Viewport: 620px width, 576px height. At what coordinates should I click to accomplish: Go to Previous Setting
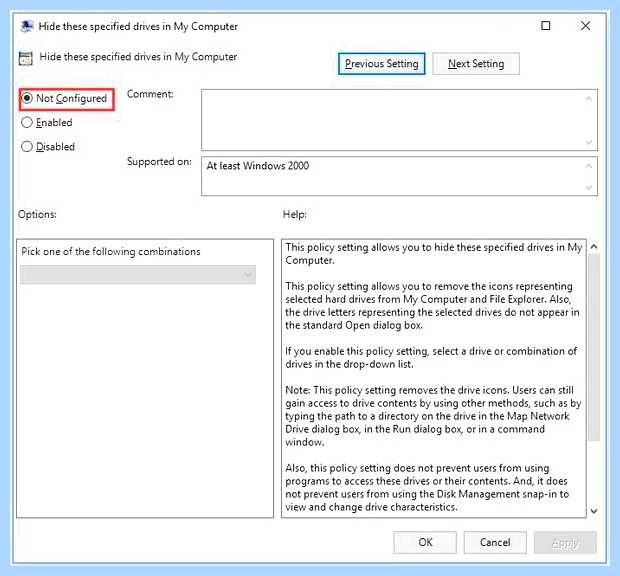tap(382, 64)
